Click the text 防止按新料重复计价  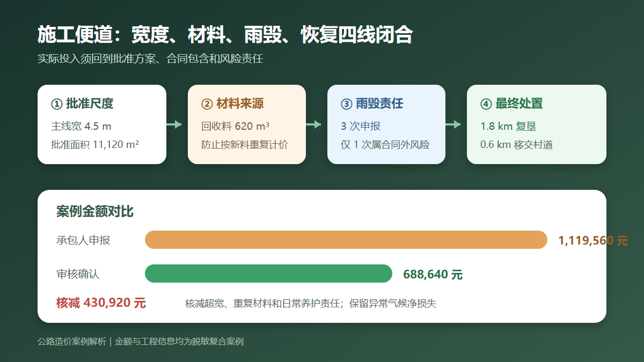(x=245, y=145)
